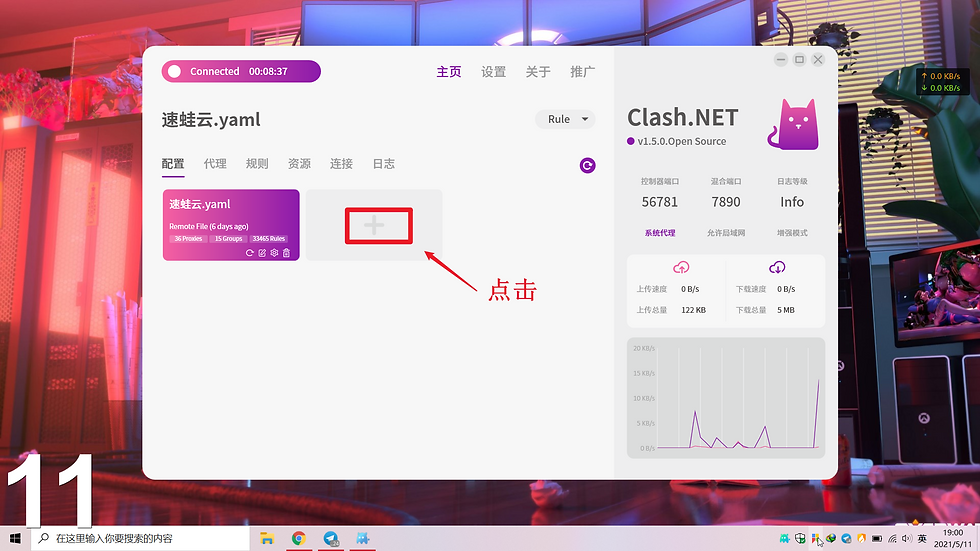
Task: Minimize the Clash.NET window
Action: click(781, 59)
